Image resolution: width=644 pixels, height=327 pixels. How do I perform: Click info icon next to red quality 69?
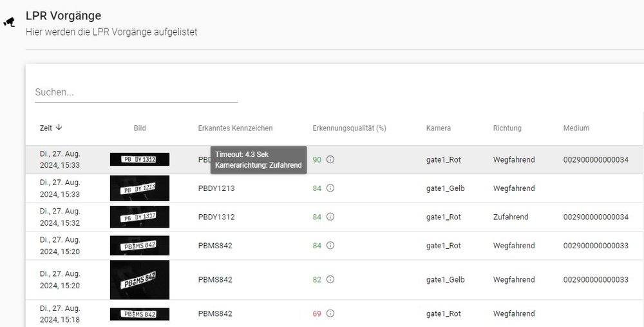tap(330, 313)
